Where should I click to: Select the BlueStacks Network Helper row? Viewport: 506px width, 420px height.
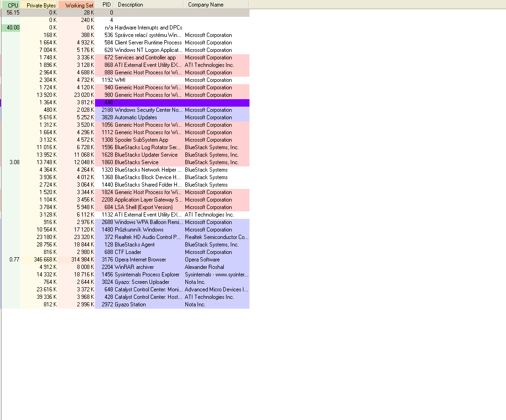tap(125, 170)
